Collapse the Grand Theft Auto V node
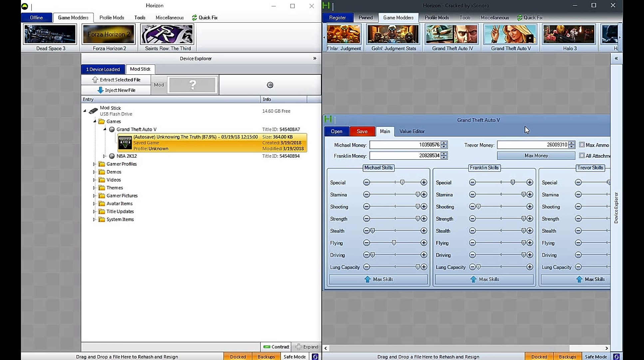 (105, 129)
